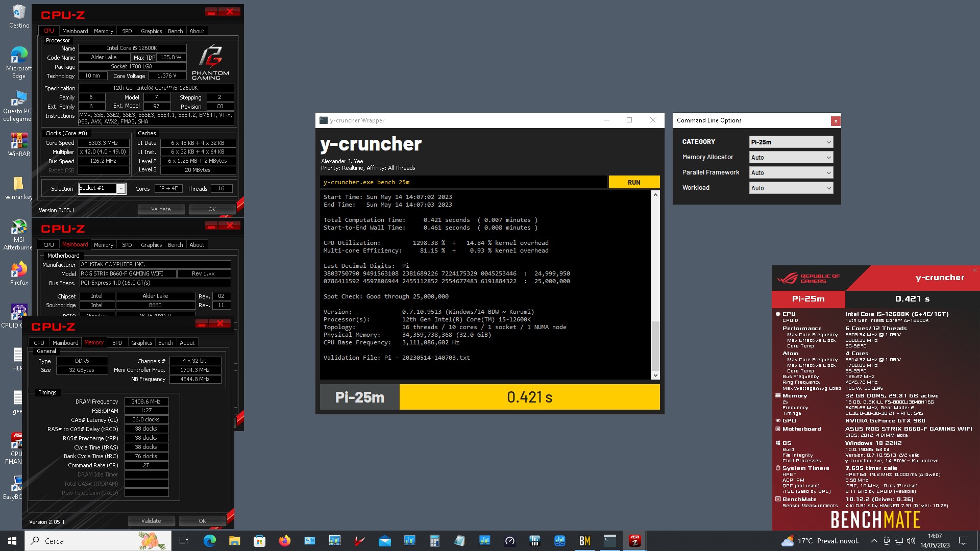Screen dimensions: 980x551
Task: Open Bench tab in CPU-Z Processor window
Action: tap(176, 31)
